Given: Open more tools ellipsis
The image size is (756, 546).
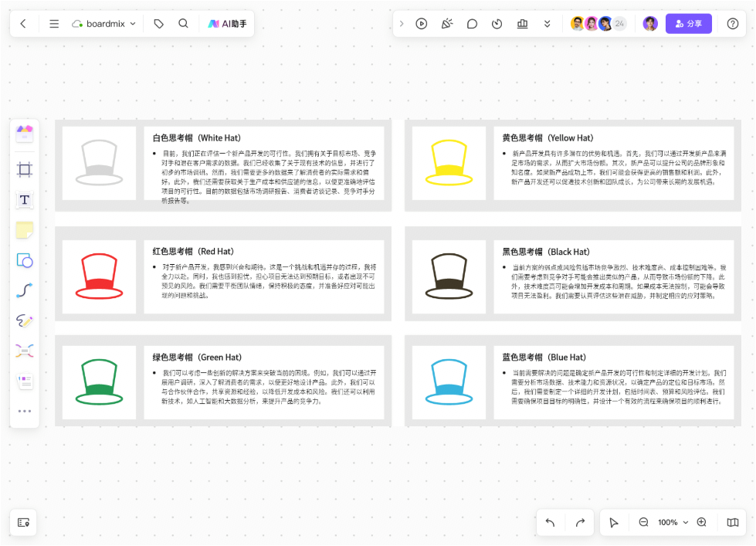Looking at the screenshot, I should [x=25, y=412].
